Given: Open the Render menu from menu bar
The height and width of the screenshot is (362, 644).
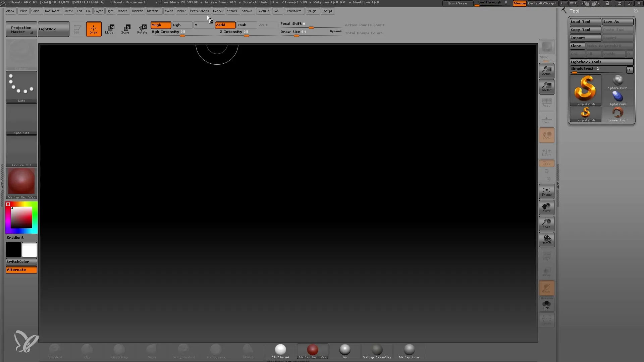Looking at the screenshot, I should (218, 11).
